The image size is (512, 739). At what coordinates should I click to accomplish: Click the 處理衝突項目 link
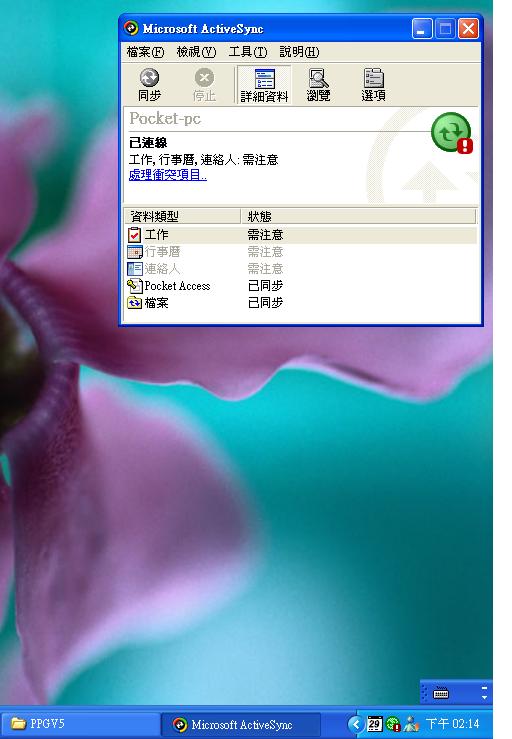[x=168, y=175]
